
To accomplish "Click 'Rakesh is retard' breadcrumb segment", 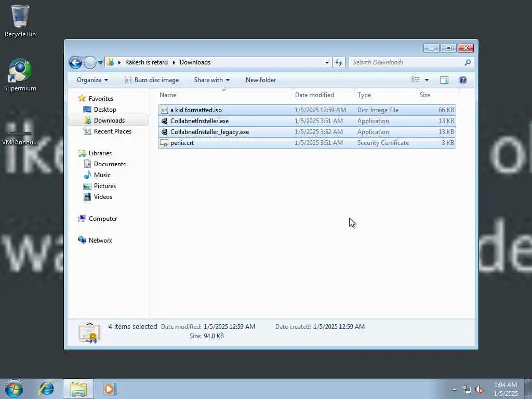I will [x=146, y=62].
